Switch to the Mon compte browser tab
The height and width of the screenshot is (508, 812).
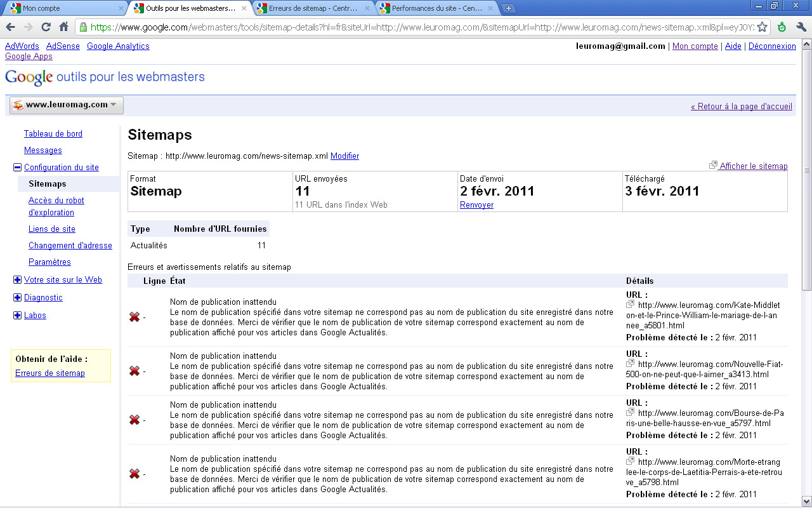63,8
